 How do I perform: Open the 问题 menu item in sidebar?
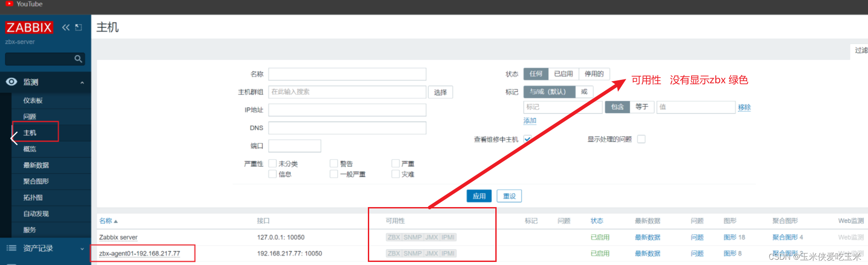[30, 117]
